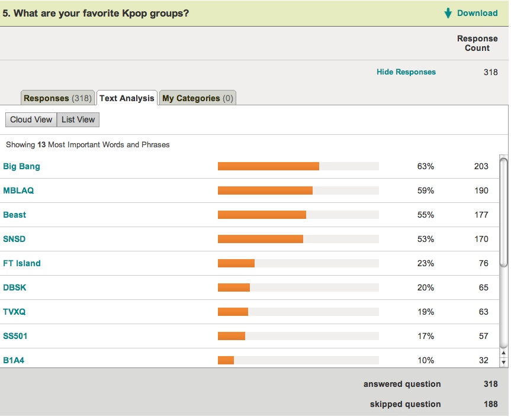Open the MBLAQ word analysis

(x=20, y=190)
